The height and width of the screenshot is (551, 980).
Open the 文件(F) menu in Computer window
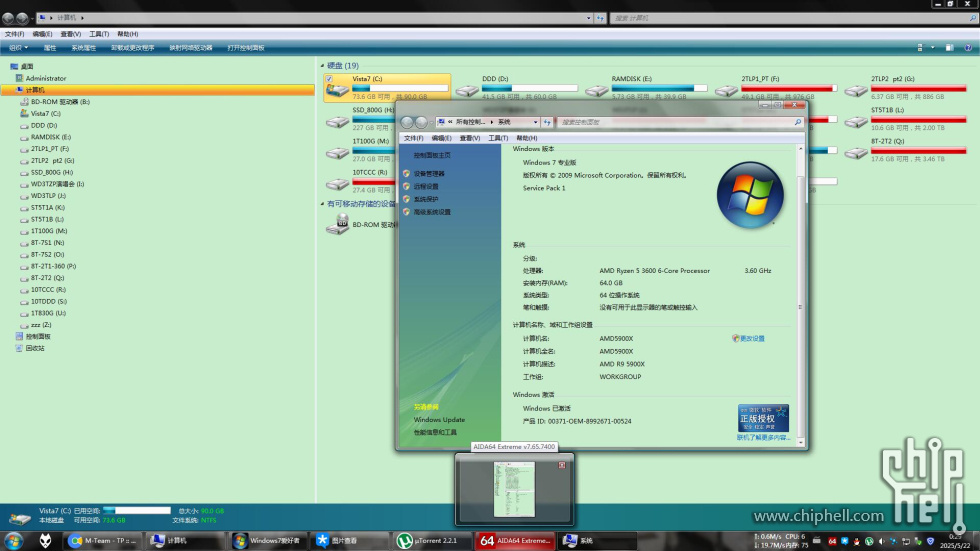tap(14, 34)
